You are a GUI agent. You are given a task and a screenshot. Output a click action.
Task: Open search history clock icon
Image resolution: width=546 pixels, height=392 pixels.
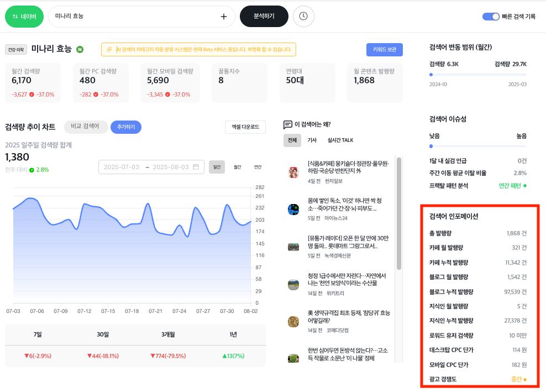tap(303, 16)
